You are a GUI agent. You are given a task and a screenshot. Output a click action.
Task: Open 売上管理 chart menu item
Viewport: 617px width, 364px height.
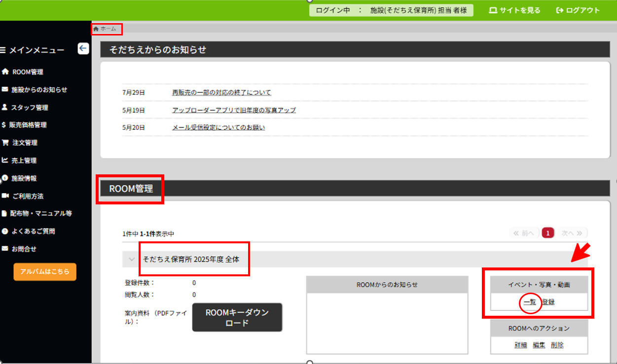coord(24,161)
